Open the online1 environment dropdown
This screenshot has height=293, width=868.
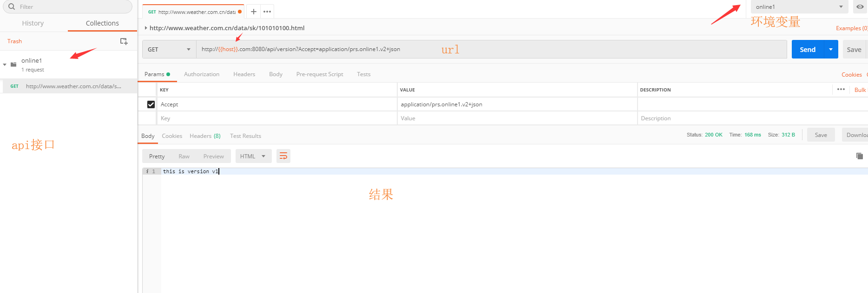799,7
